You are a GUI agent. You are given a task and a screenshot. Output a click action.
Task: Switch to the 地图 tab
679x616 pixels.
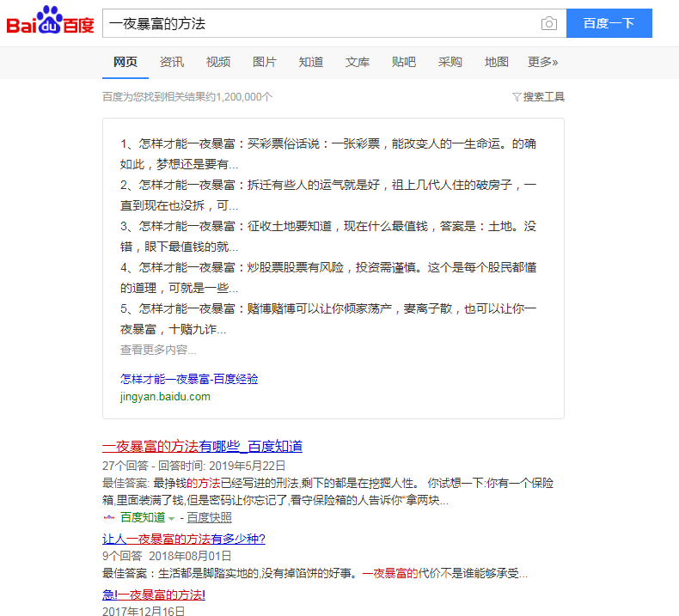(496, 63)
